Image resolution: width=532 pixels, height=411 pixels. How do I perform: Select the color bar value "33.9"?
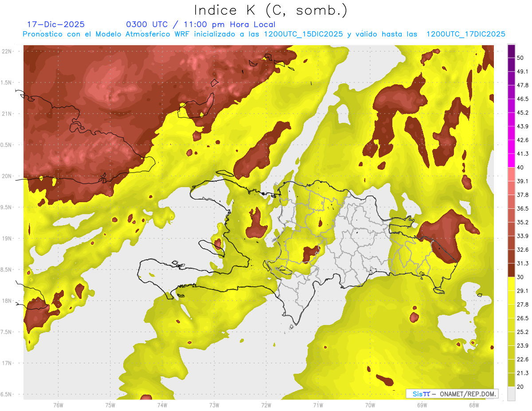pyautogui.click(x=523, y=236)
